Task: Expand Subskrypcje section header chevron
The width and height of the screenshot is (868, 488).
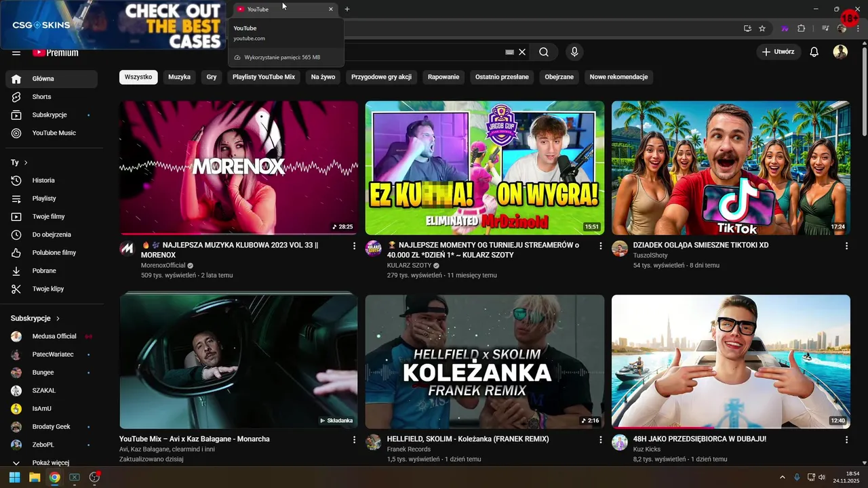Action: tap(58, 319)
